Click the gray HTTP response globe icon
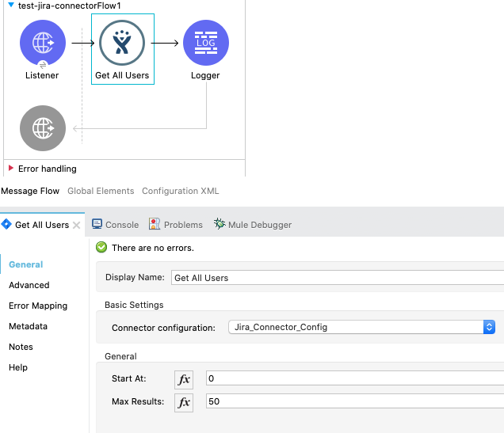This screenshot has width=504, height=433. point(43,128)
